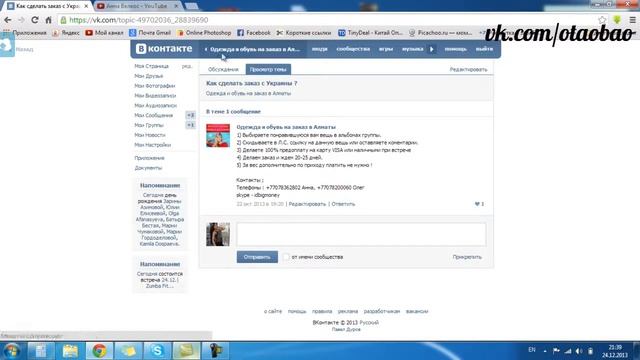Screen dimensions: 640x360
Task: Open музыка in the VK header
Action: click(413, 49)
